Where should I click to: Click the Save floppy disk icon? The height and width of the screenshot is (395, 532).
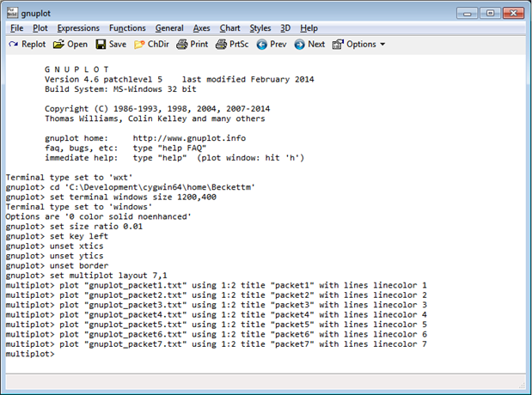[x=101, y=44]
